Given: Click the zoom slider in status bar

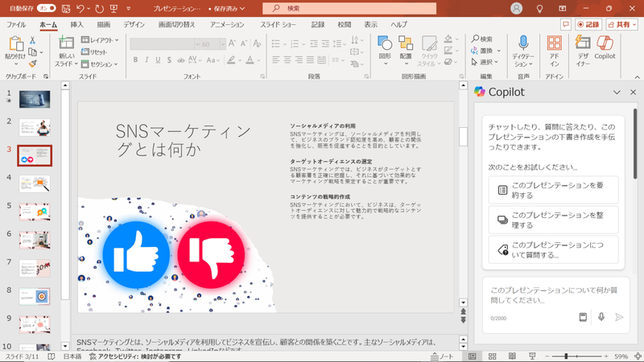Looking at the screenshot, I should point(566,356).
